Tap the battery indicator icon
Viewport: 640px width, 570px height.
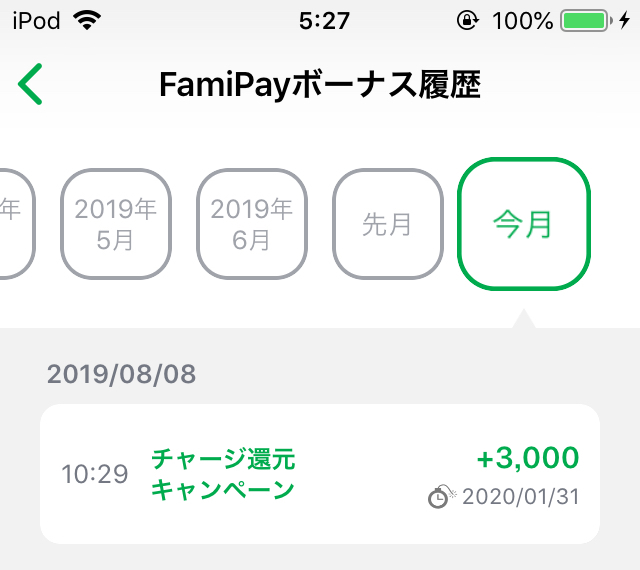[586, 20]
